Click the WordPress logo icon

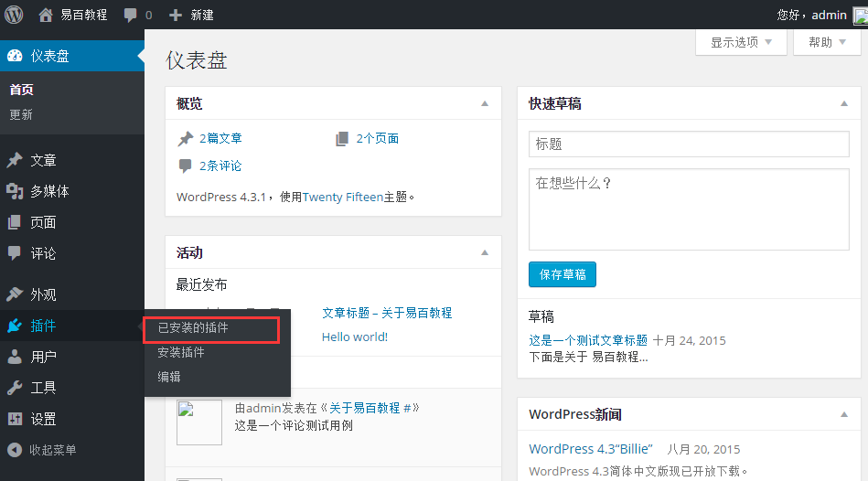click(15, 15)
